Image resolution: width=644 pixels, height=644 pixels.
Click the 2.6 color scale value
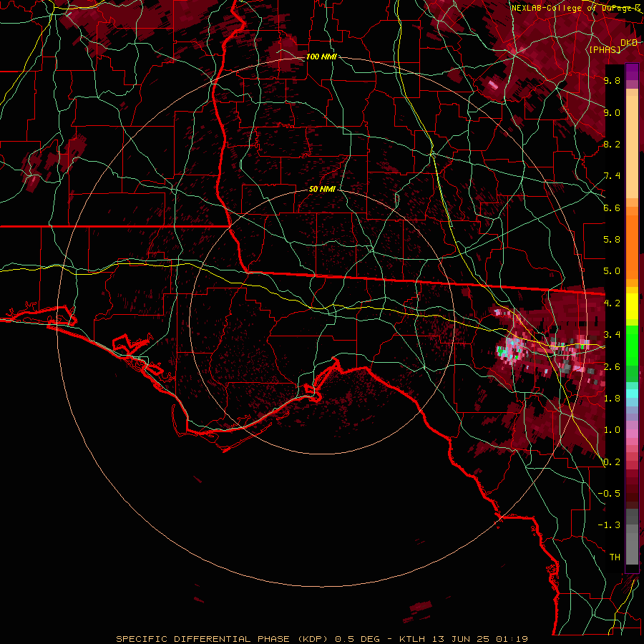[612, 367]
